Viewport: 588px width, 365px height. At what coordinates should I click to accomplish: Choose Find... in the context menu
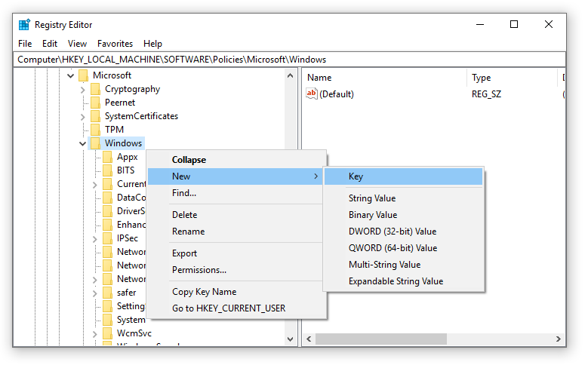pyautogui.click(x=236, y=193)
